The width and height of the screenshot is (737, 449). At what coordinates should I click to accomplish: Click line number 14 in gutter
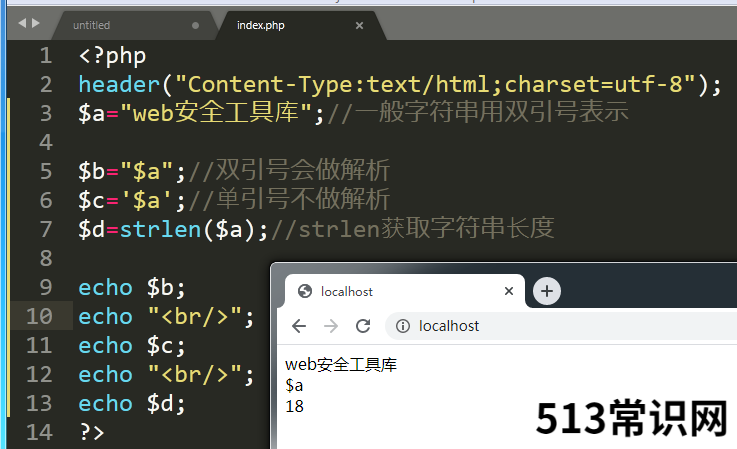pos(39,433)
